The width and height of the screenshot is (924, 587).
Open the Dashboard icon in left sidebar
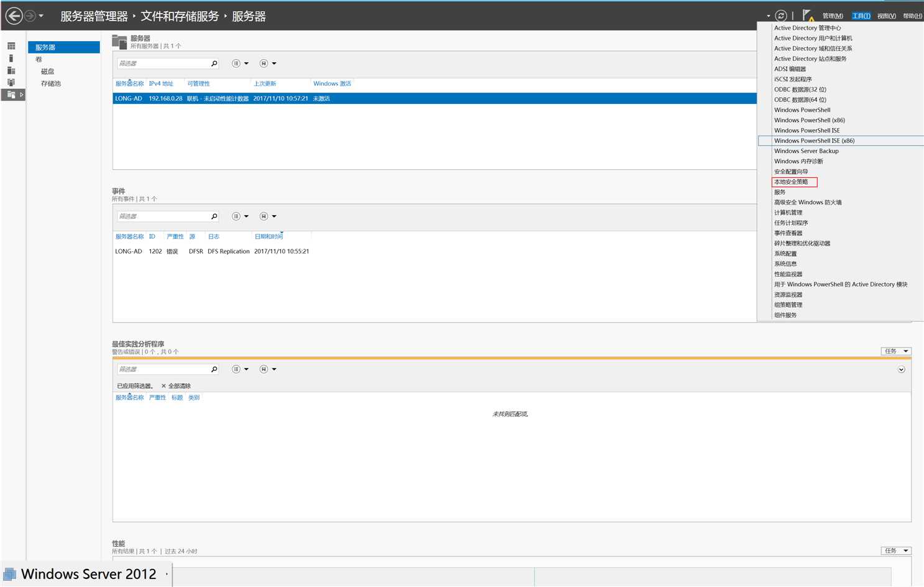tap(11, 46)
